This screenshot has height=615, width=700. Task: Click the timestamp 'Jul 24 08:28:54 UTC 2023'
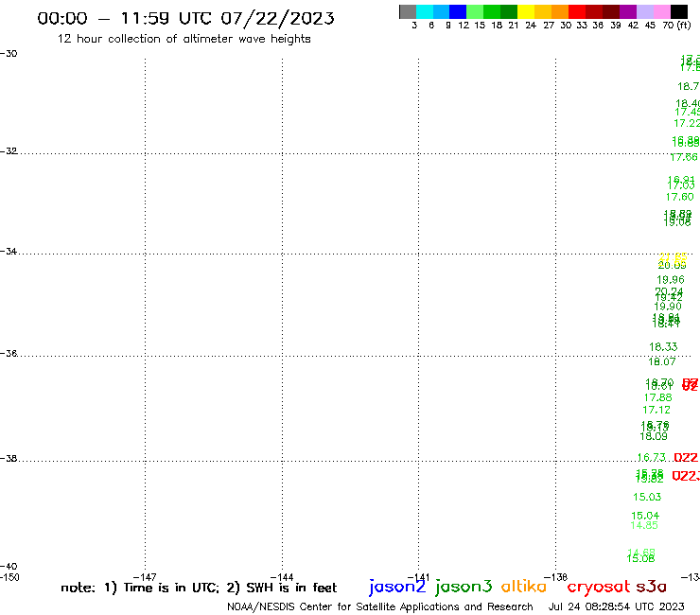point(616,606)
